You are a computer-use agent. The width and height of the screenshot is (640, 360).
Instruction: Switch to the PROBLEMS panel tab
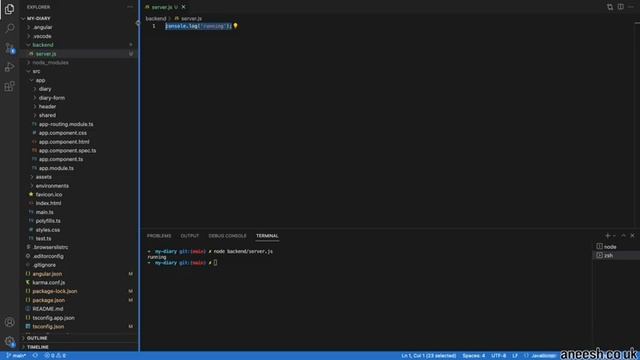tap(159, 236)
